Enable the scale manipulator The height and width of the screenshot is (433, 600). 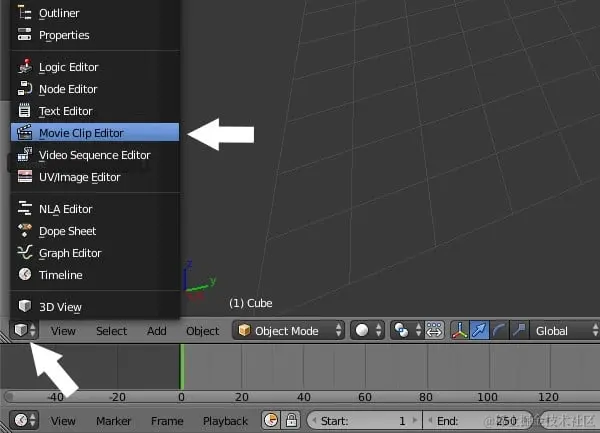(x=519, y=330)
